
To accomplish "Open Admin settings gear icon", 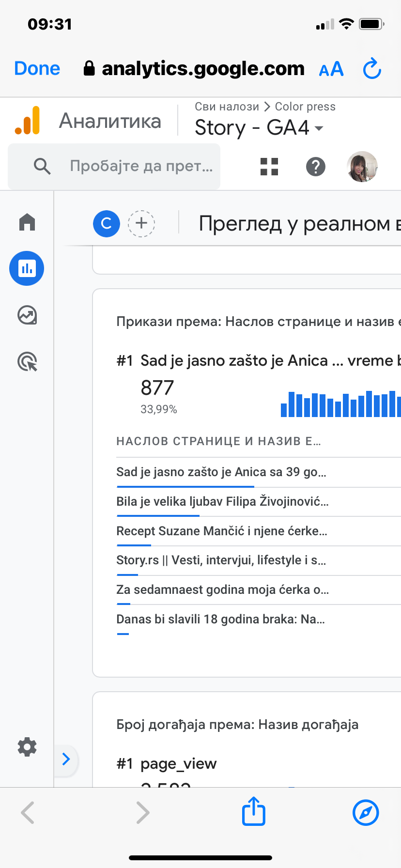I will 27,747.
